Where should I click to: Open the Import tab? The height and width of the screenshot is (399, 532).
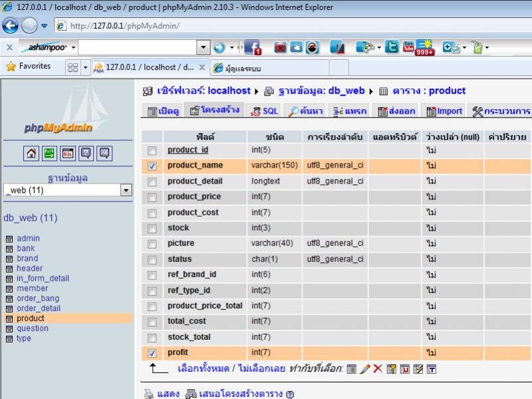(444, 111)
